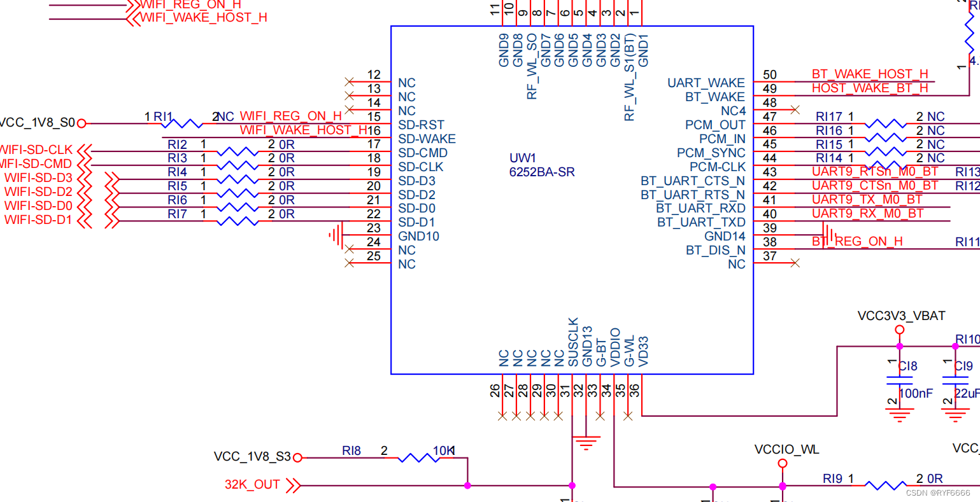Click the BT_DIS_N pin name

pos(716,251)
